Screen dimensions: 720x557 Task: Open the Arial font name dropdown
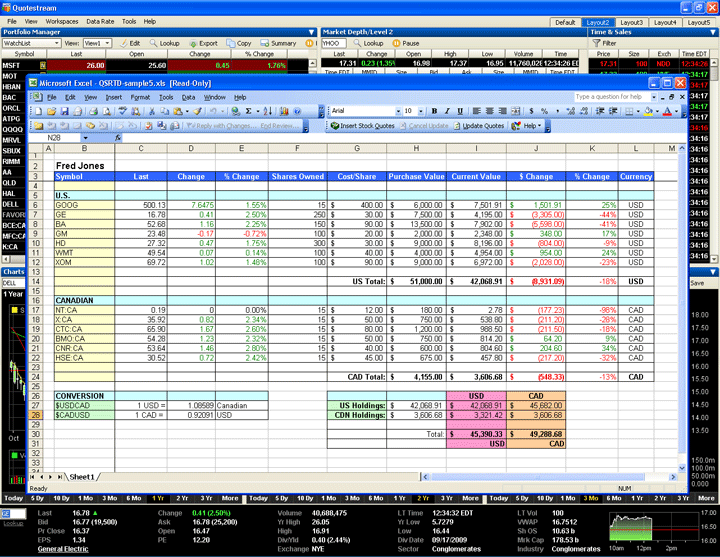tap(394, 111)
